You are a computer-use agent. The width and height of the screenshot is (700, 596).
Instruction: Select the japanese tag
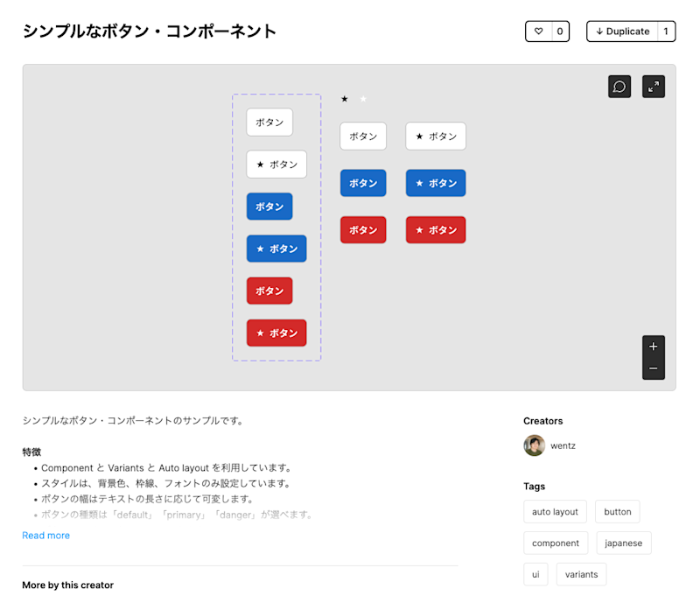coord(624,543)
